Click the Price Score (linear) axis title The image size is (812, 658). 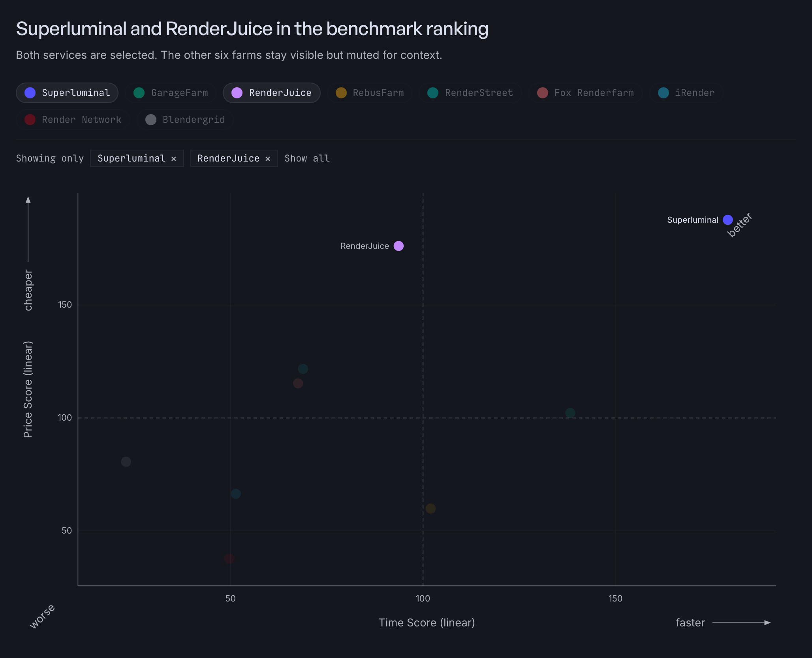click(x=28, y=389)
